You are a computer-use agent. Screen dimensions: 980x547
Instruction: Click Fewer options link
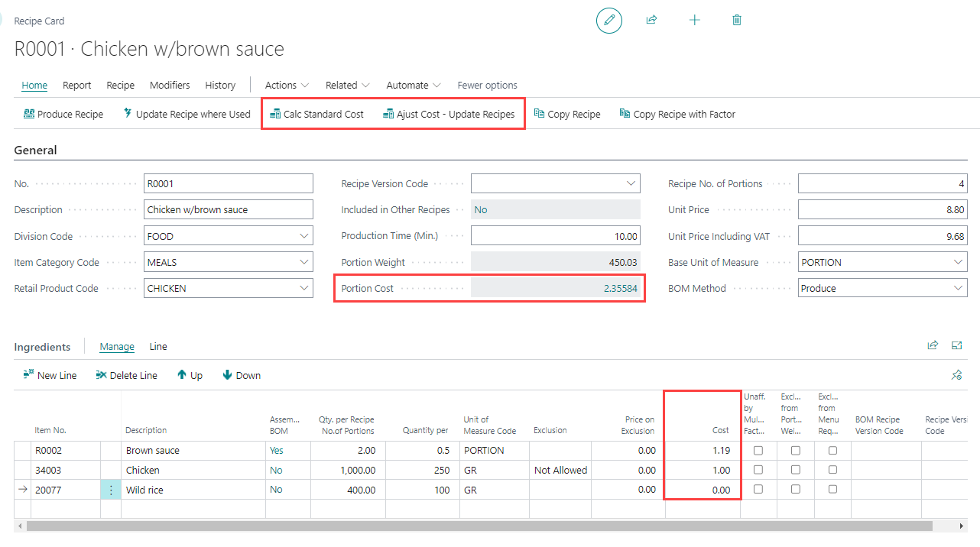pos(487,85)
